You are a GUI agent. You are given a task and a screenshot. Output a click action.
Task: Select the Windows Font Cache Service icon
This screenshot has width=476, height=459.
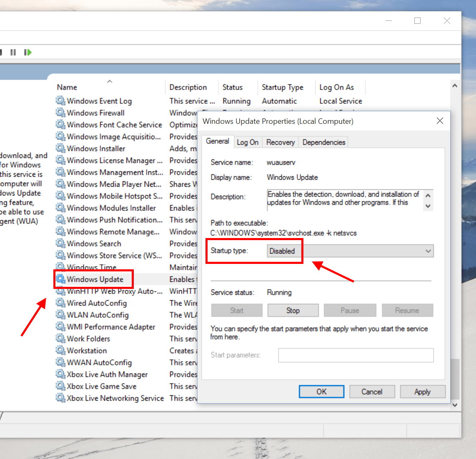[61, 125]
